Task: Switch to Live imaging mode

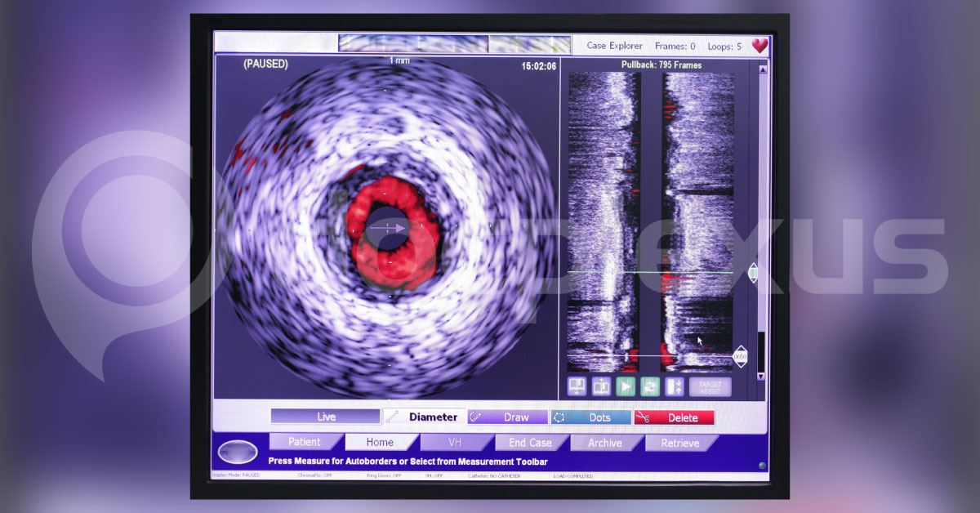Action: (x=326, y=417)
